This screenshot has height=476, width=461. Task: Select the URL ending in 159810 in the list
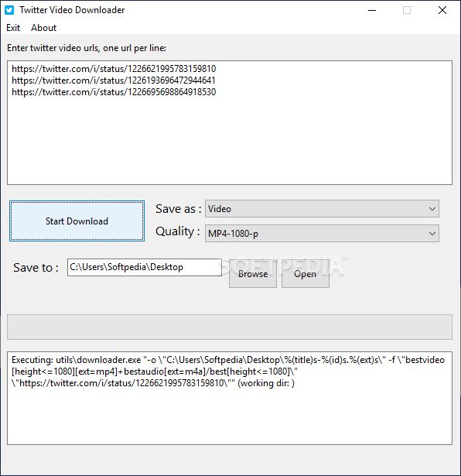114,69
